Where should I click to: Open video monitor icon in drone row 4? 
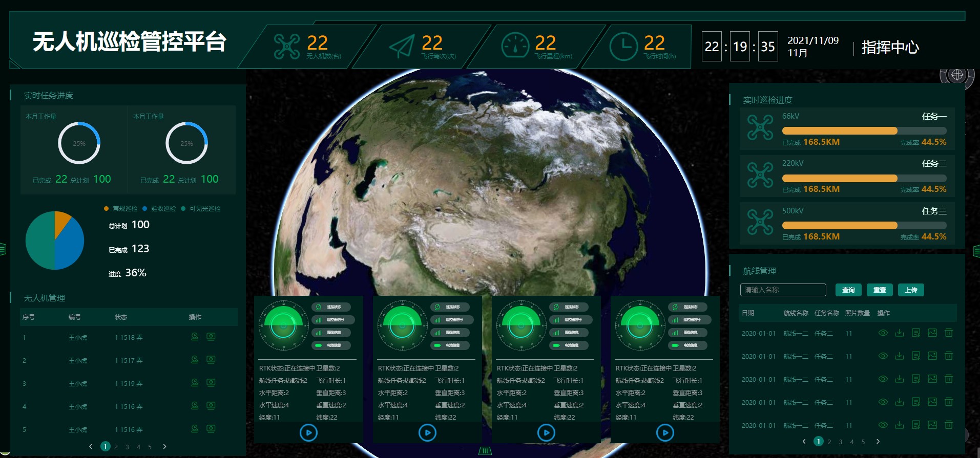(x=211, y=406)
